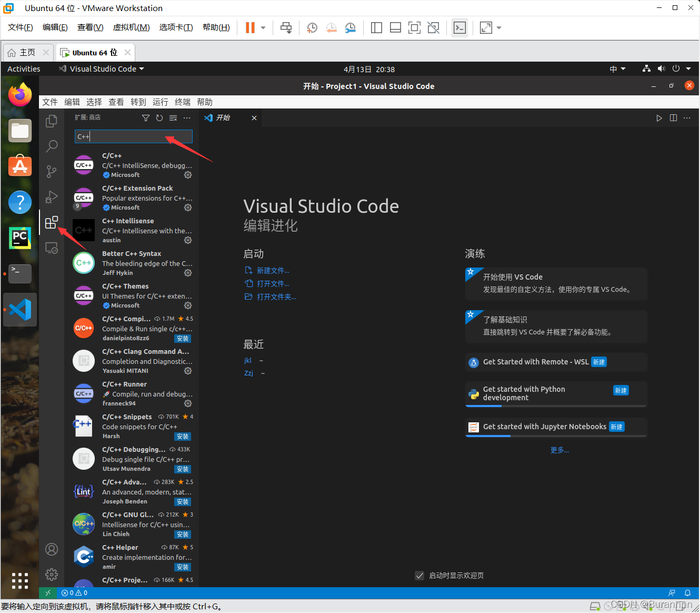
Task: Open gear settings for C/C++ Runner
Action: (188, 403)
